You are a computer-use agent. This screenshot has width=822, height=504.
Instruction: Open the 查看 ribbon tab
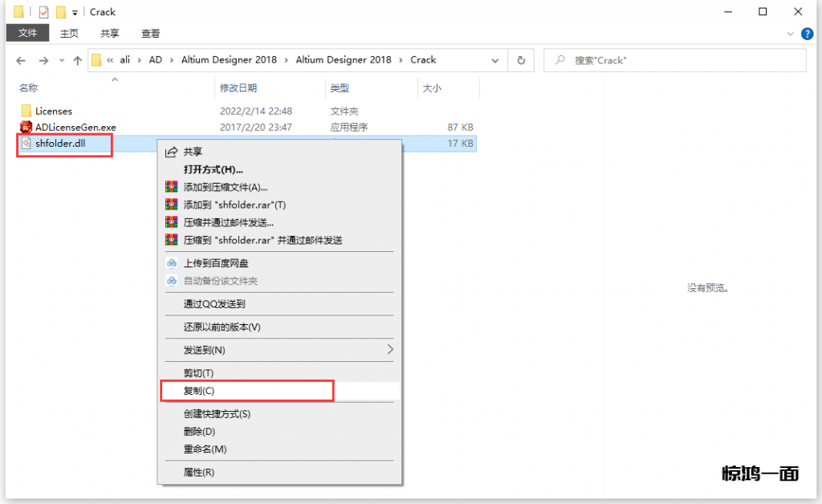click(x=150, y=33)
